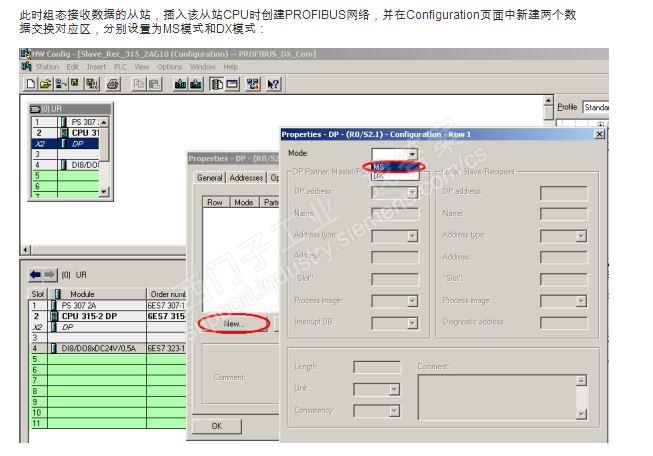653x456 pixels.
Task: Select the DP row in UR rack
Action: click(x=65, y=144)
